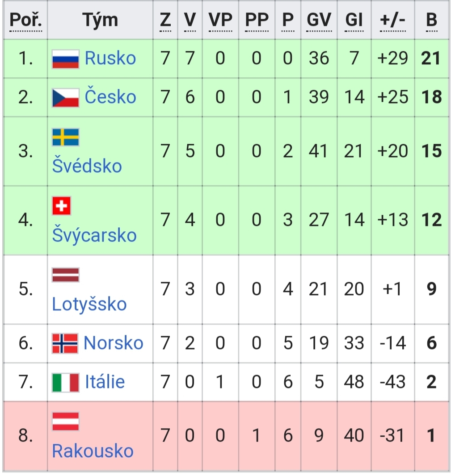Open the Norsko team link
This screenshot has width=451, height=476.
(x=114, y=343)
